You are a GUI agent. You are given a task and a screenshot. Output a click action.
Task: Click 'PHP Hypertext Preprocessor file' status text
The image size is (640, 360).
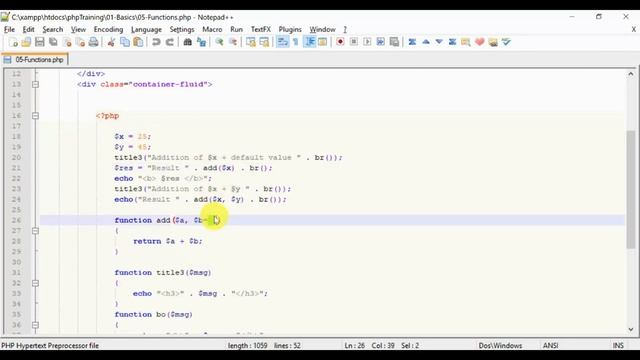[x=50, y=345]
